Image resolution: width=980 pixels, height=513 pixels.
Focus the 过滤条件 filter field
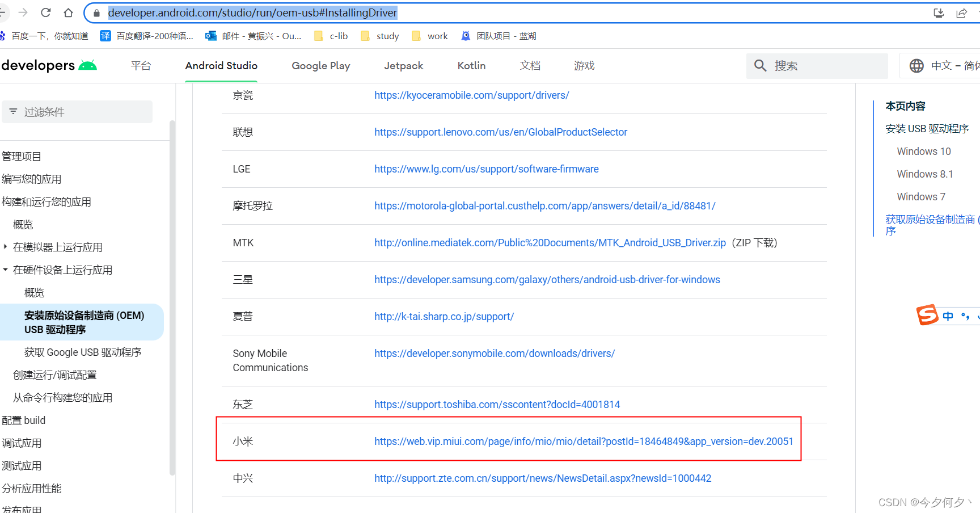[77, 112]
